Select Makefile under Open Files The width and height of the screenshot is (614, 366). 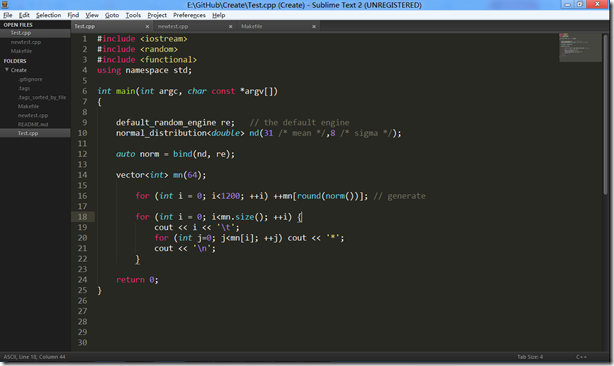(35, 51)
